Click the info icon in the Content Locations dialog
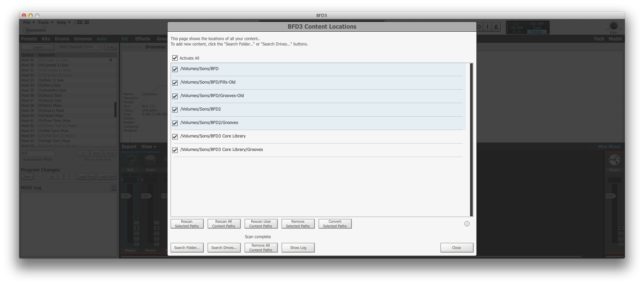644x285 pixels. pos(467,224)
